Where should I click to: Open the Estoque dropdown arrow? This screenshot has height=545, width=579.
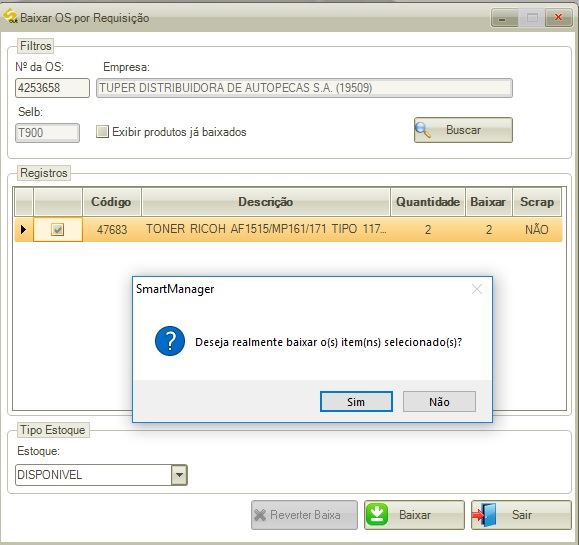pos(179,474)
